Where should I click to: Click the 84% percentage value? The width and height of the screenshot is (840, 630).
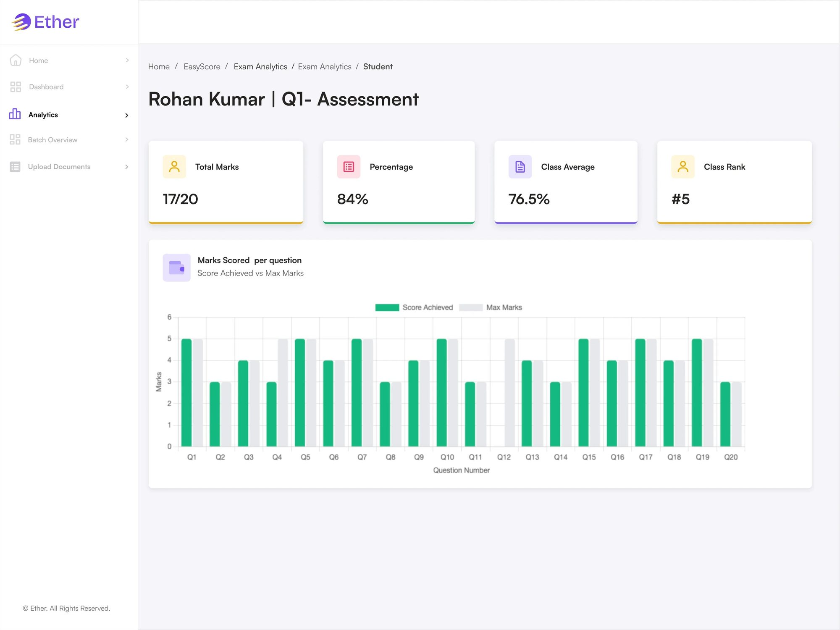[x=353, y=199]
